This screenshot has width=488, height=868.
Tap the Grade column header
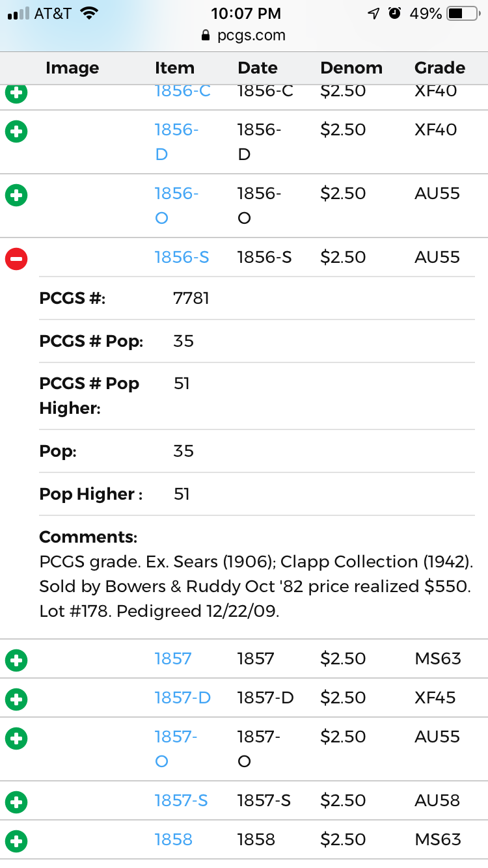pyautogui.click(x=440, y=68)
